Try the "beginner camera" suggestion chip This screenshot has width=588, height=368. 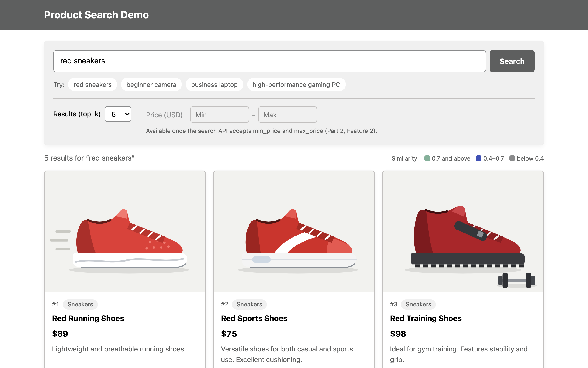[151, 84]
